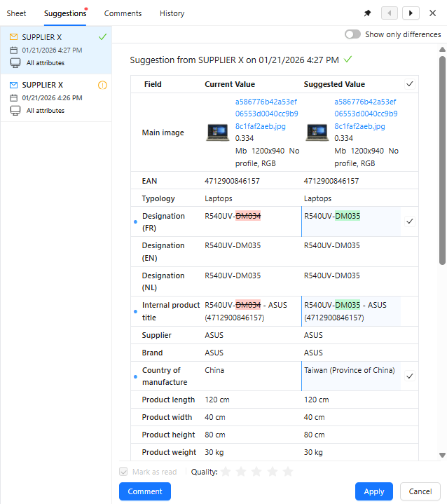The height and width of the screenshot is (504, 447).
Task: Check the select-all suggestions header checkbox
Action: (410, 84)
